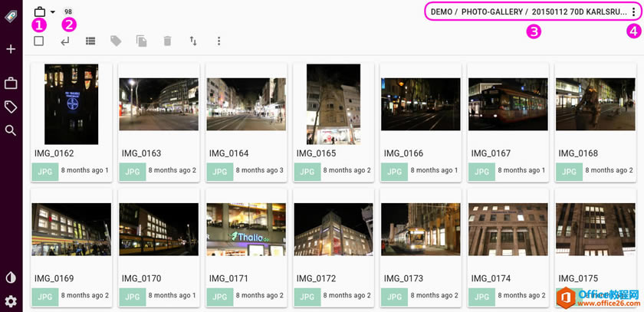Open the folder path three-dot menu
This screenshot has height=312, width=644.
point(633,12)
